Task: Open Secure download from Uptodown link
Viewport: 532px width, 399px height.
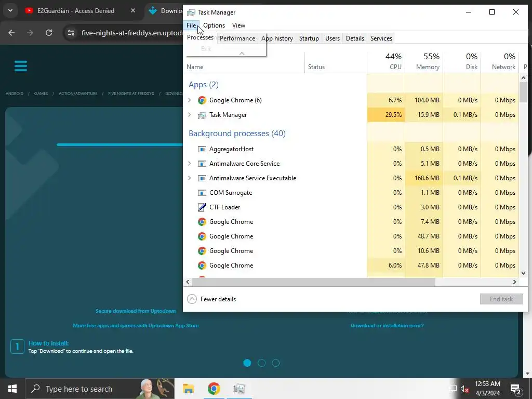Action: (x=136, y=311)
